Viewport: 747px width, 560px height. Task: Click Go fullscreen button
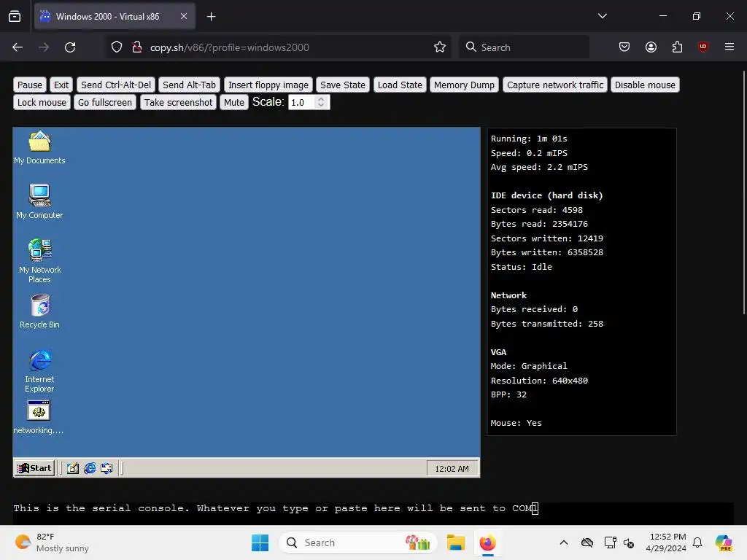pos(105,102)
